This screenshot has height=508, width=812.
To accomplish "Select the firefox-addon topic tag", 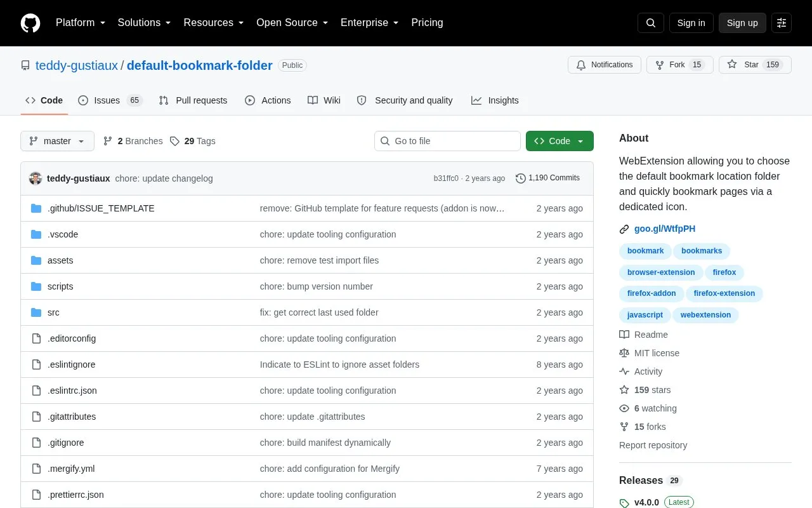I will point(652,293).
